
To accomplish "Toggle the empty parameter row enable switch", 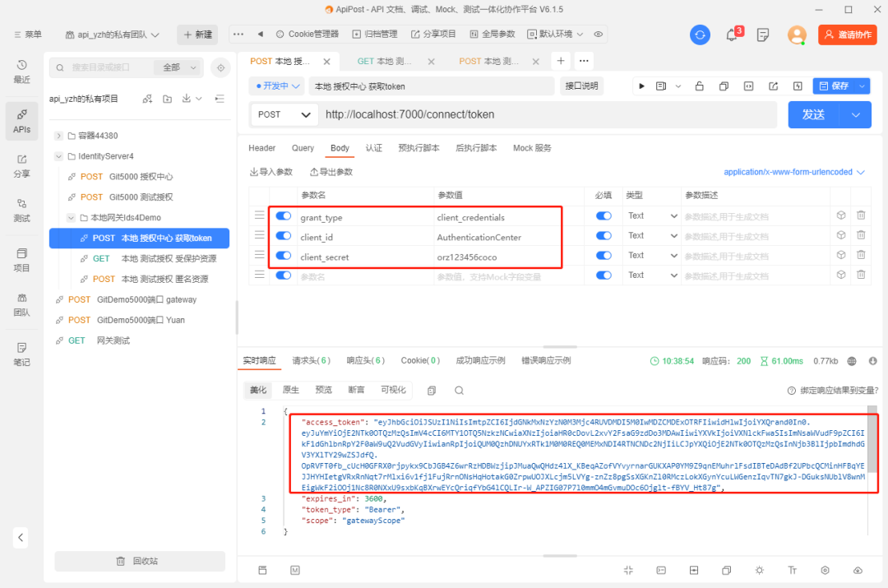I will point(283,275).
